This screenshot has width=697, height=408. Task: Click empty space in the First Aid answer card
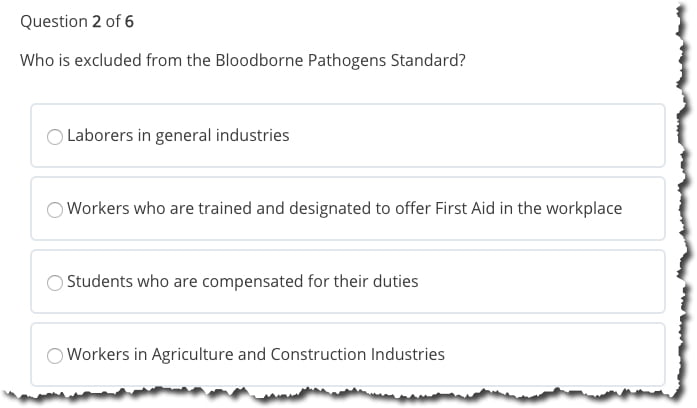coord(642,208)
